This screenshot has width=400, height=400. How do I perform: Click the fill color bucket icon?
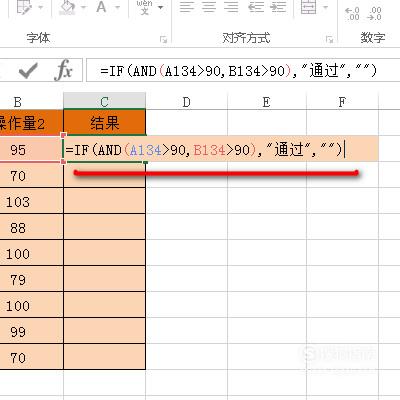pyautogui.click(x=68, y=7)
